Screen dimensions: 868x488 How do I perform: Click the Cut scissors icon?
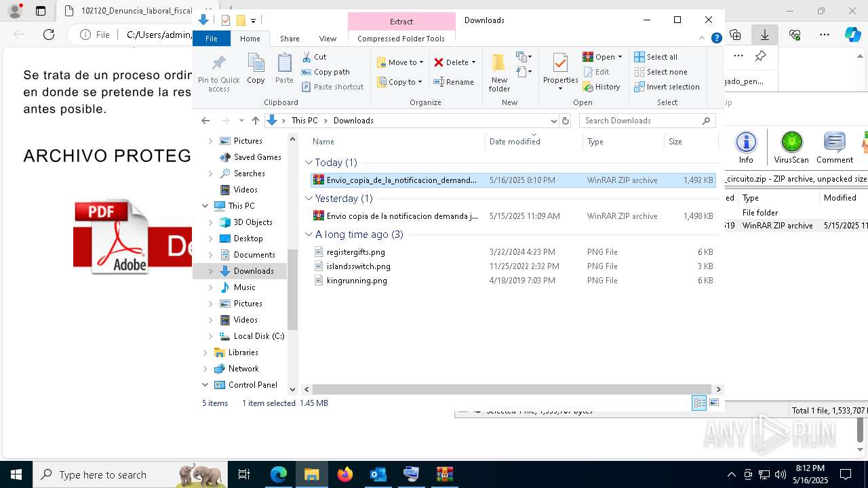point(307,57)
